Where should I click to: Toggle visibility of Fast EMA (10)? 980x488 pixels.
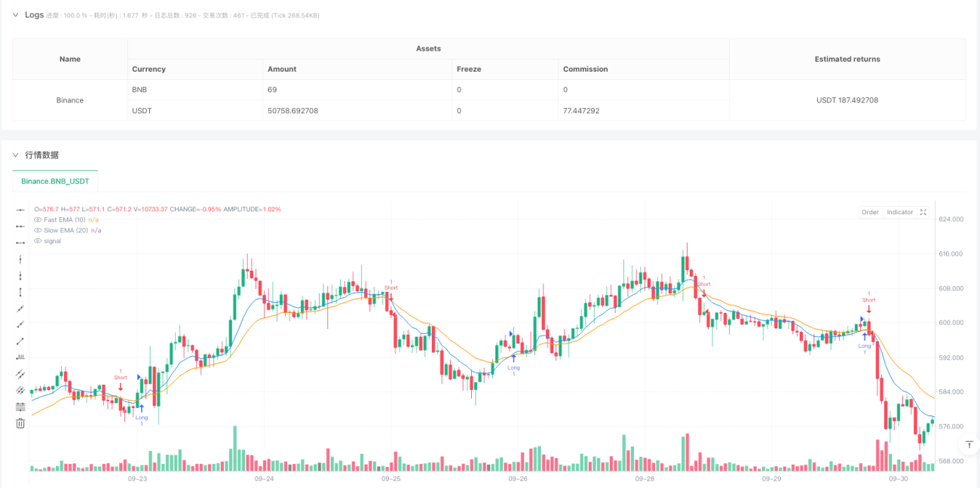pyautogui.click(x=38, y=219)
